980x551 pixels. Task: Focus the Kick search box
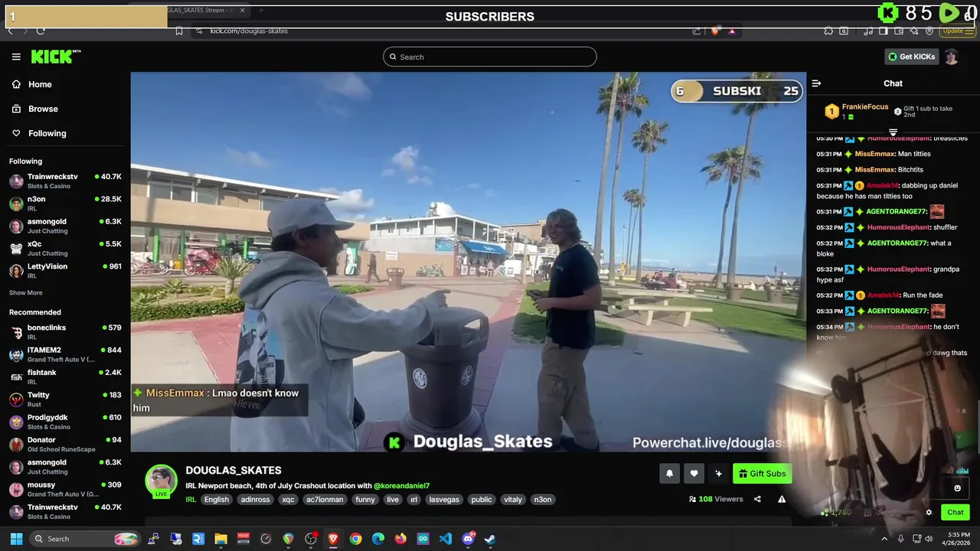[490, 57]
